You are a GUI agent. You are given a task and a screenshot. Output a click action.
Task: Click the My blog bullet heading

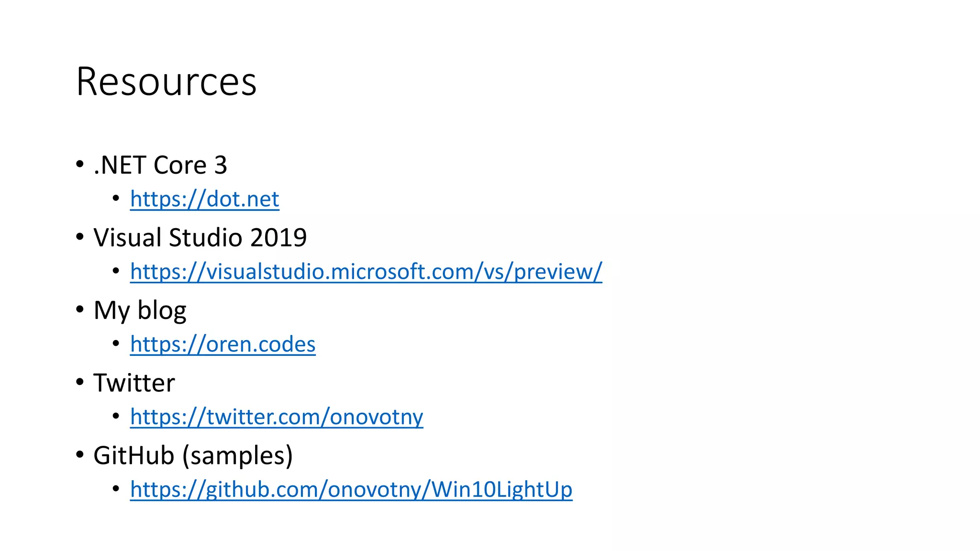click(140, 311)
